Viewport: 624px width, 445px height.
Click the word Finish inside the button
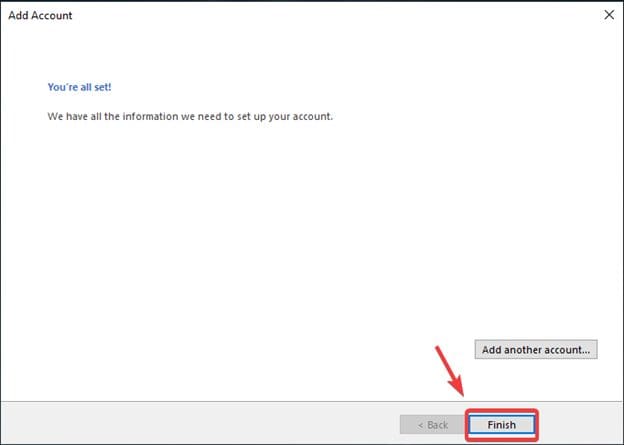click(501, 425)
